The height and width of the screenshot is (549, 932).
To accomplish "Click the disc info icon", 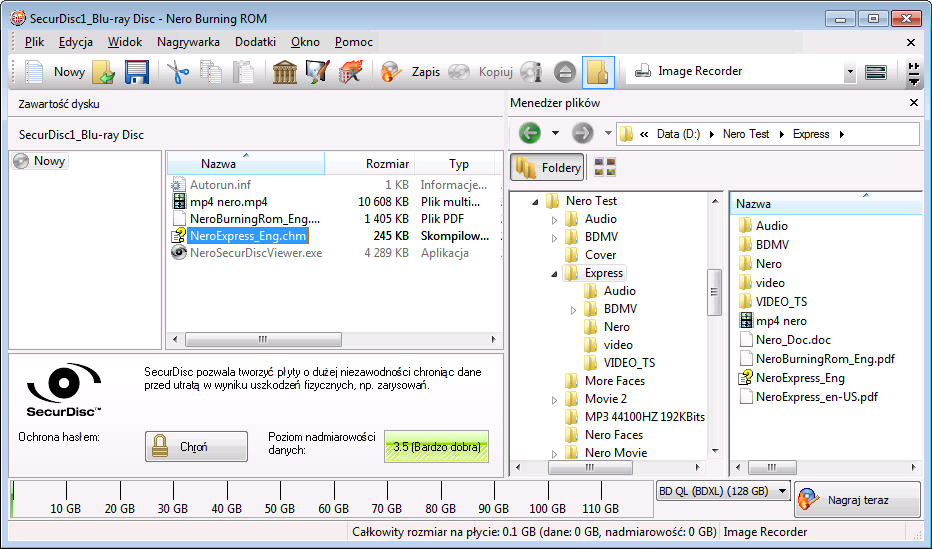I will (531, 72).
